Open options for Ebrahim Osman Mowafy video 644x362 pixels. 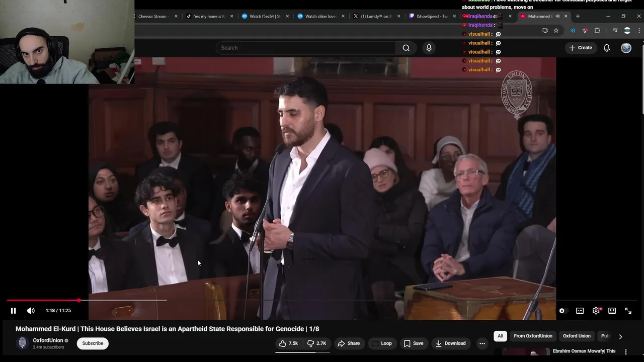(626, 351)
